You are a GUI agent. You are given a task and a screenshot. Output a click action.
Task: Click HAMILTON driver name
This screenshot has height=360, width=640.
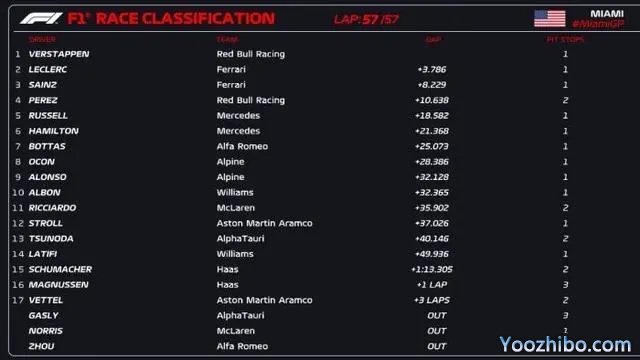point(53,131)
